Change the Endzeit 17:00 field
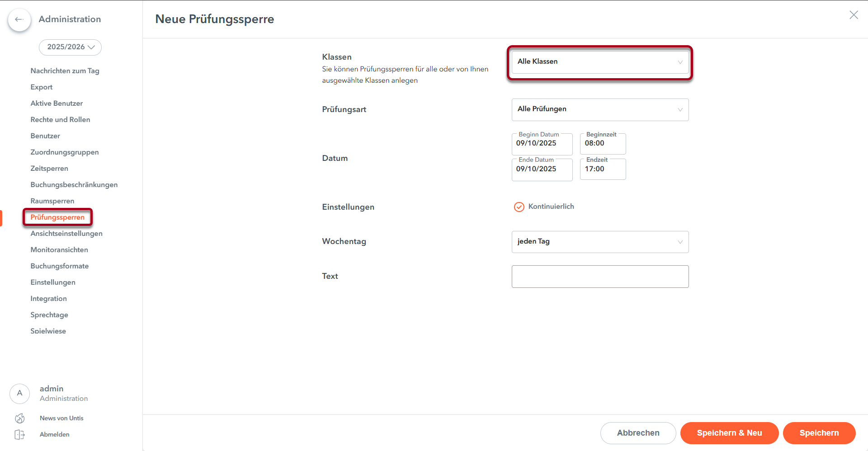 click(603, 169)
